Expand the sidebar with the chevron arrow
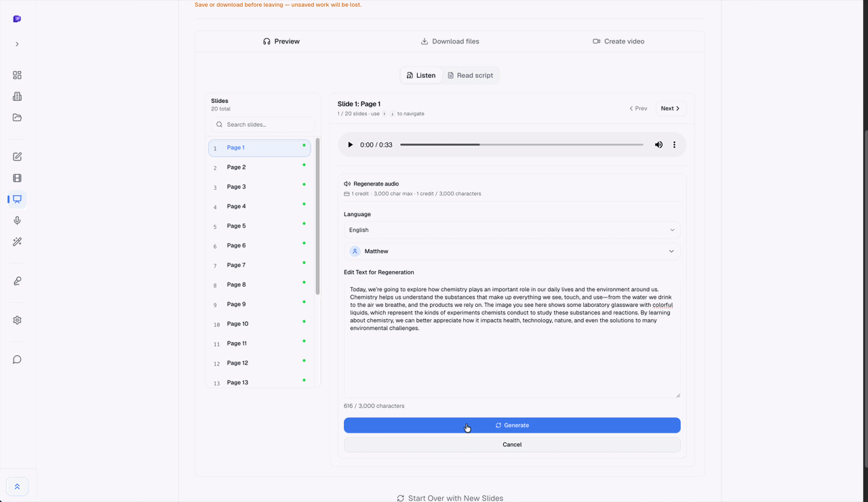 17,44
